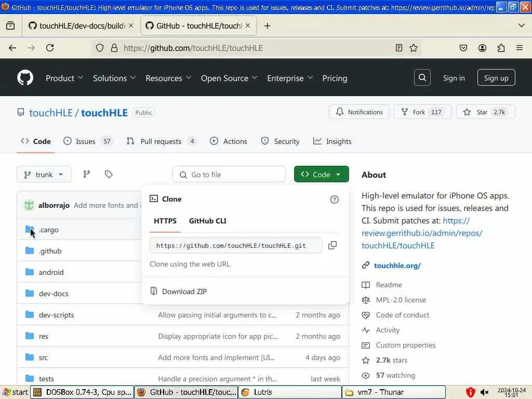The height and width of the screenshot is (399, 532).
Task: Open the Issues tab
Action: click(x=87, y=141)
